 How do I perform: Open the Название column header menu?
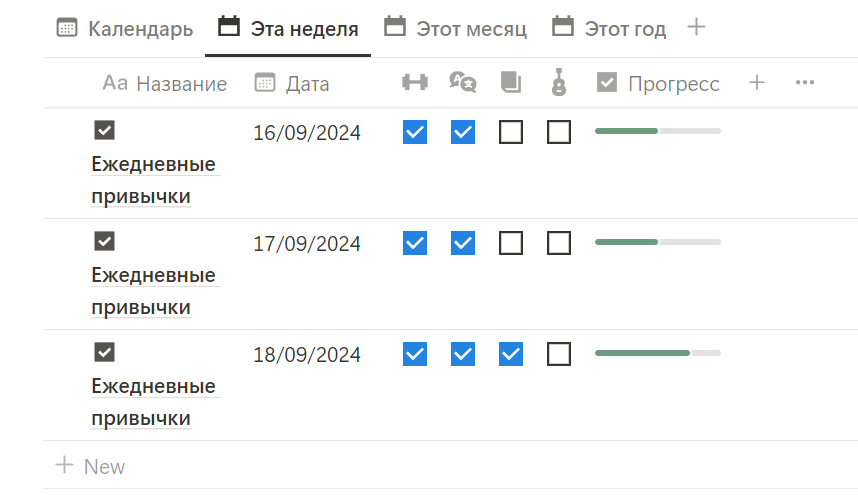pyautogui.click(x=165, y=84)
